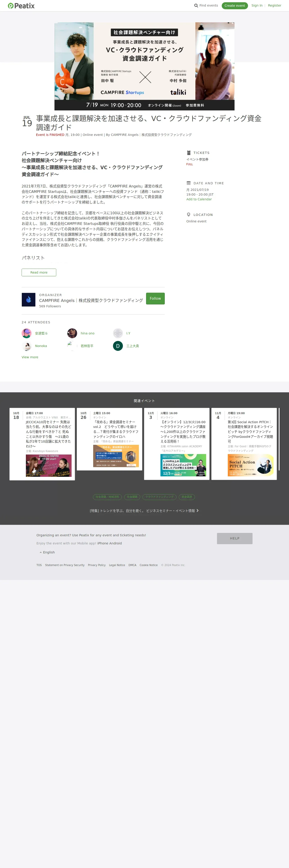Click 安達堅斗 attendee avatar

pyautogui.click(x=27, y=333)
